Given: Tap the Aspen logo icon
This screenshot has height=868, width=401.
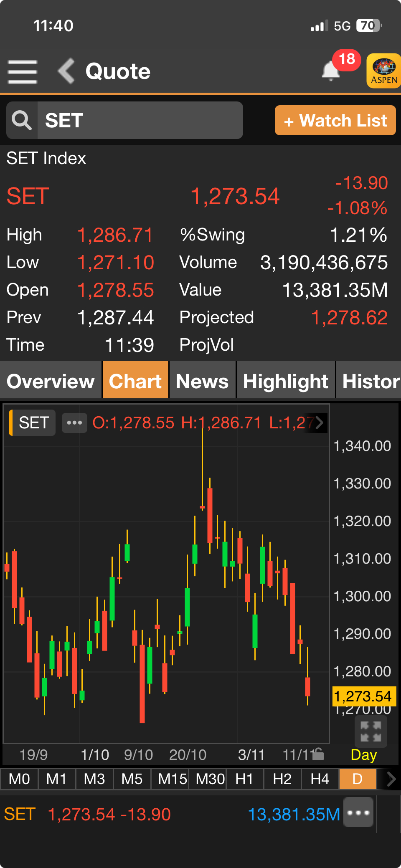Looking at the screenshot, I should (x=383, y=71).
